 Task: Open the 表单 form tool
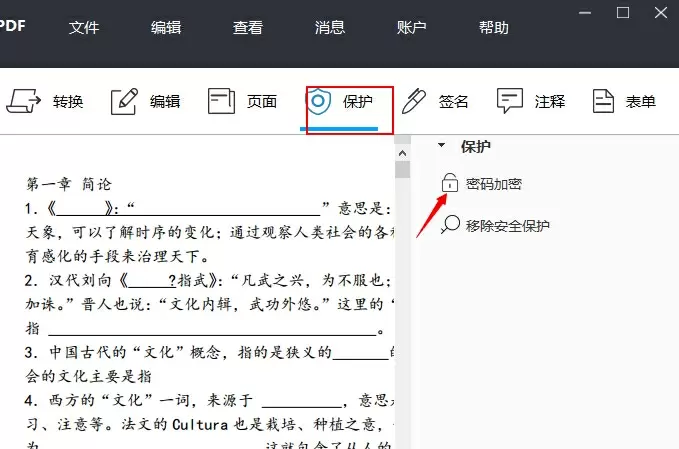pos(603,101)
